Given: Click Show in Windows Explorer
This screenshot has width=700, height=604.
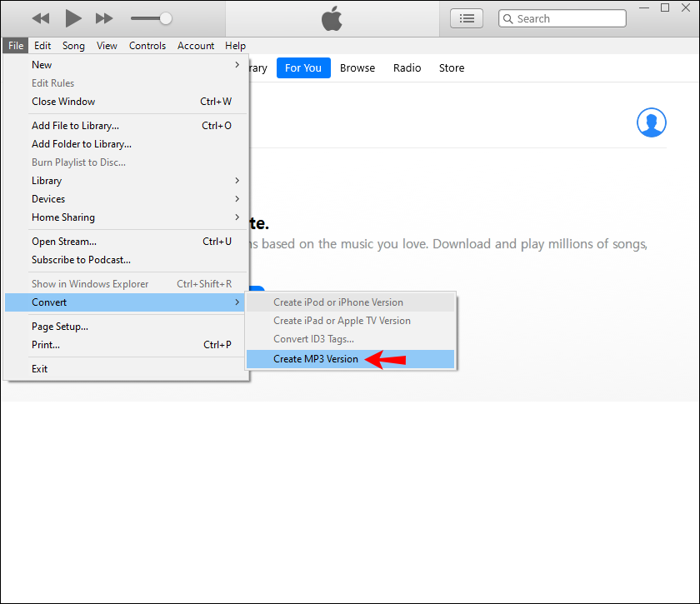Looking at the screenshot, I should point(125,283).
